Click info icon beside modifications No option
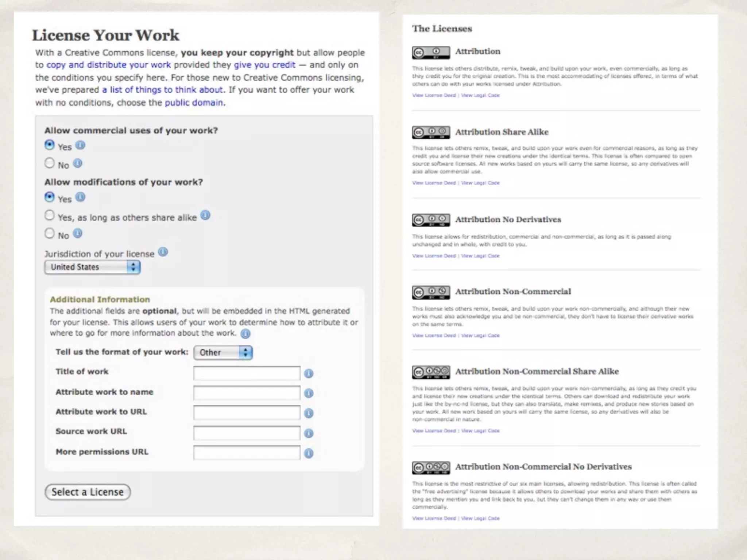This screenshot has height=560, width=747. coord(78,233)
